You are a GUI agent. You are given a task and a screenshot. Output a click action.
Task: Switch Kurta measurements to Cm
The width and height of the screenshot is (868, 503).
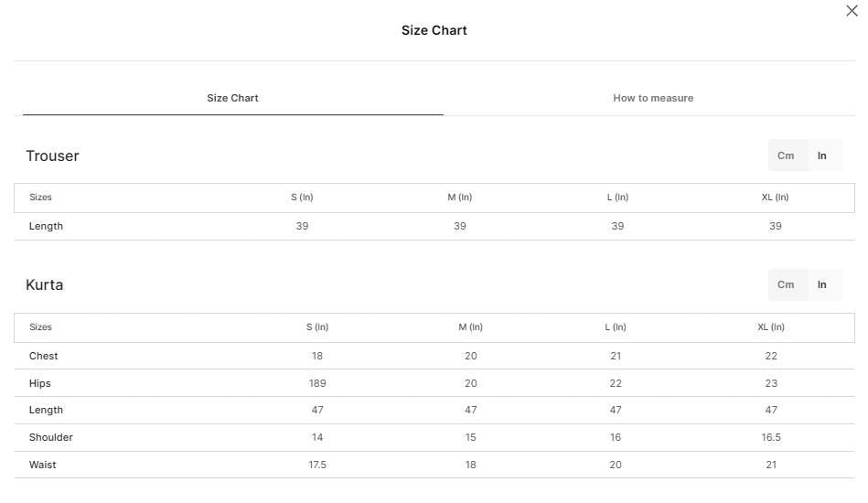tap(786, 284)
